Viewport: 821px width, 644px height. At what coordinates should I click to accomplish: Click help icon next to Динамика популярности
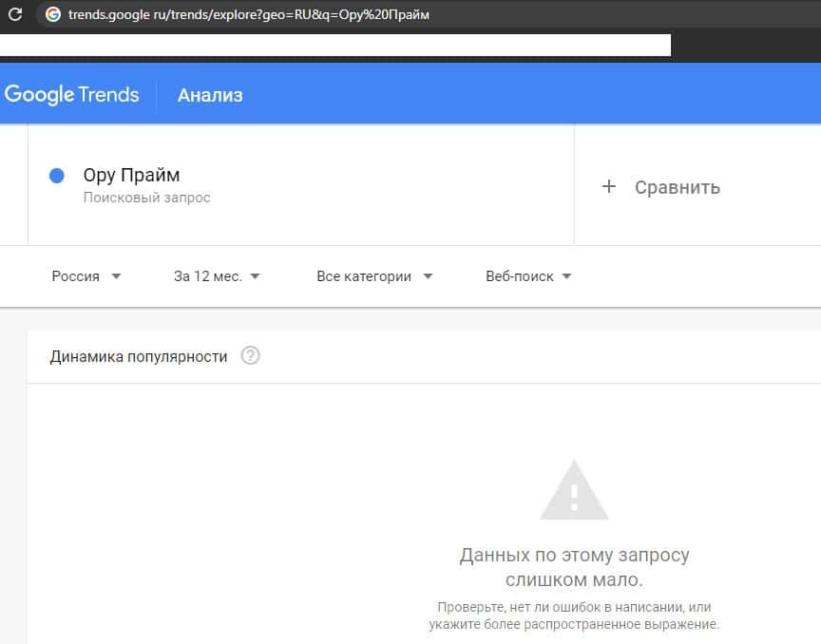[x=250, y=356]
